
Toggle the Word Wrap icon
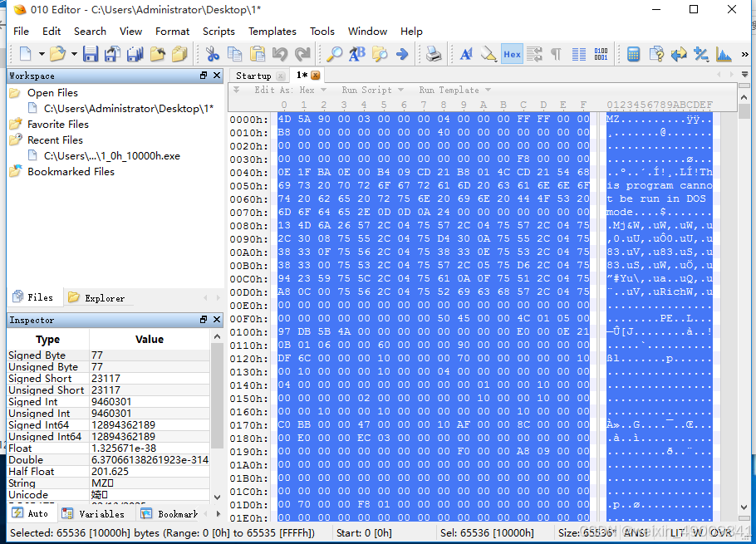point(534,54)
